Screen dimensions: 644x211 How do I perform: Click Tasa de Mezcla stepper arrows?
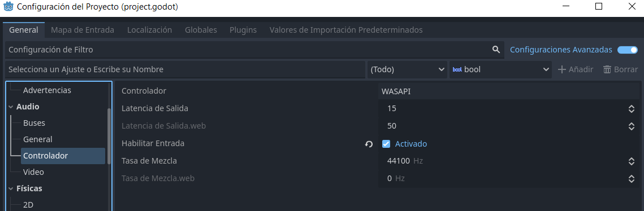632,161
